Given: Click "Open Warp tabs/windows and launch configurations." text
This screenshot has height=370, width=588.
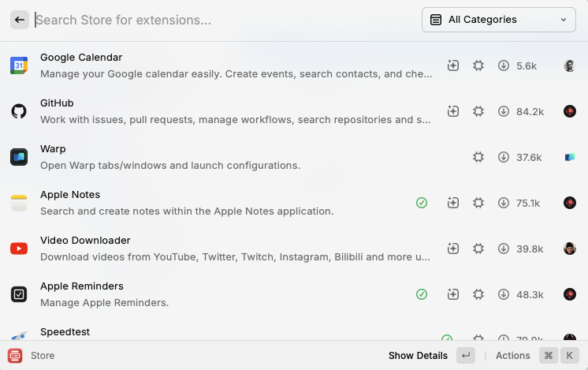Looking at the screenshot, I should [x=170, y=166].
